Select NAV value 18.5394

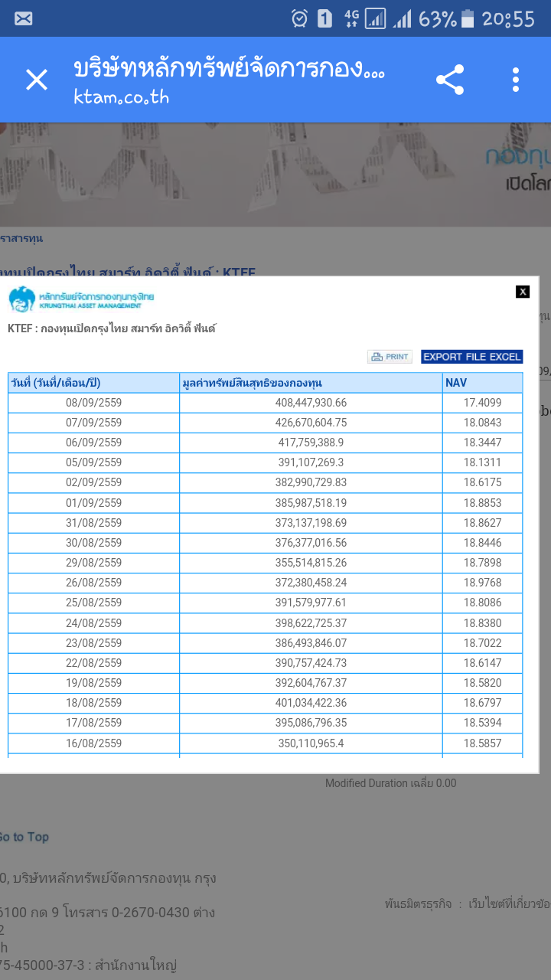(483, 723)
